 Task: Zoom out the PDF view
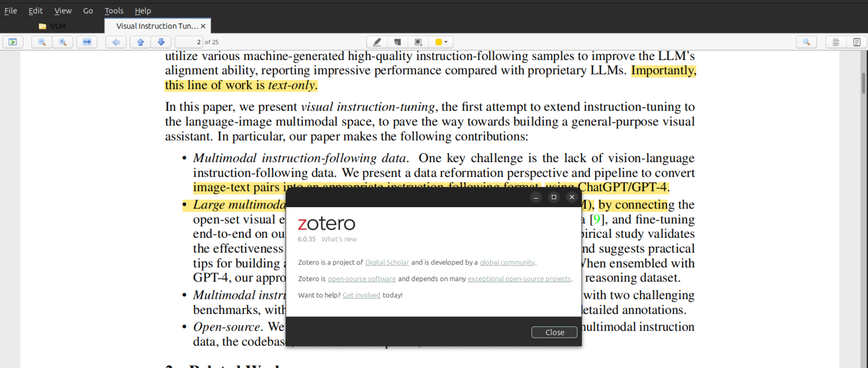(42, 42)
